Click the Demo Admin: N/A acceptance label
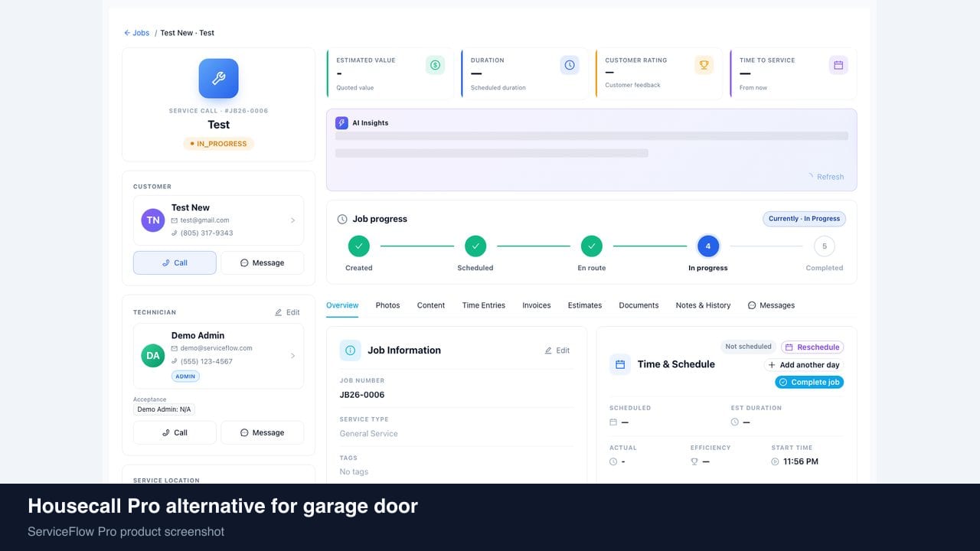The height and width of the screenshot is (551, 980). pyautogui.click(x=164, y=409)
